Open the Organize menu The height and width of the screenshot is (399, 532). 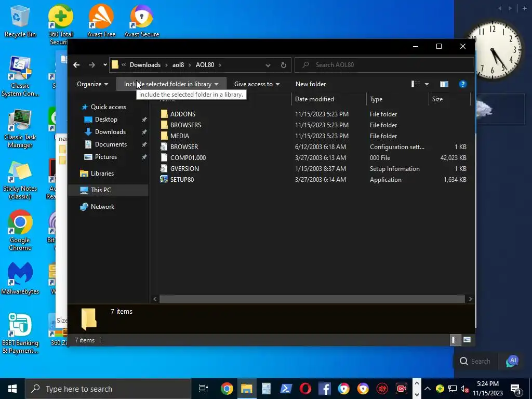[92, 84]
